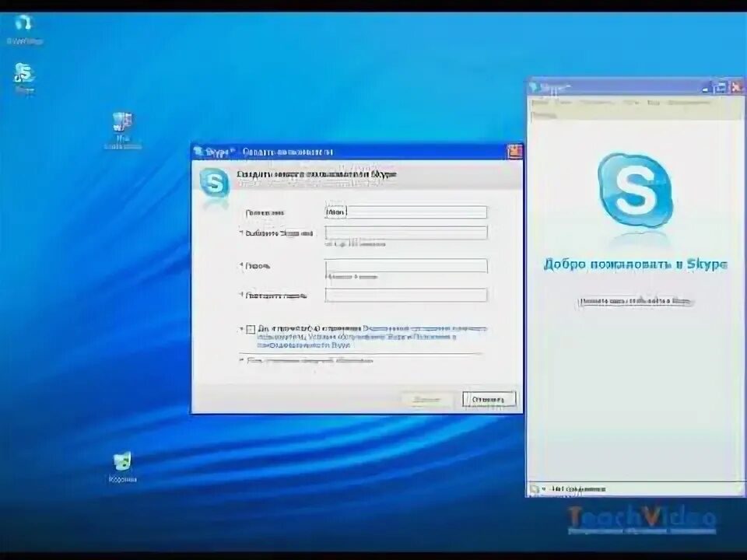Open the first menu in the Skype main window

[x=540, y=102]
